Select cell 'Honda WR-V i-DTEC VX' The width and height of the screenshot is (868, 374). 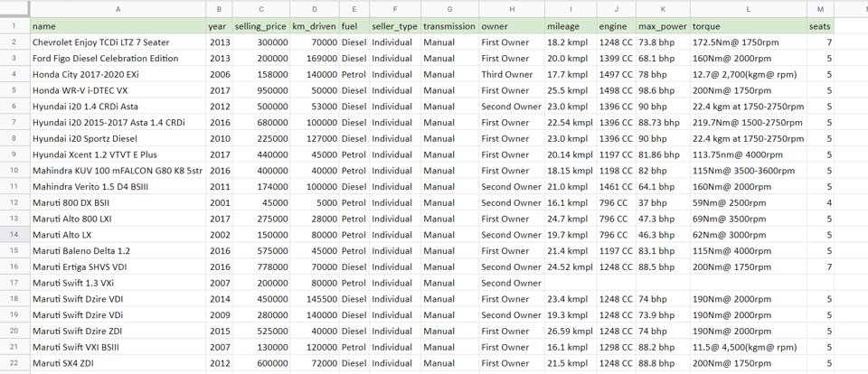click(118, 90)
